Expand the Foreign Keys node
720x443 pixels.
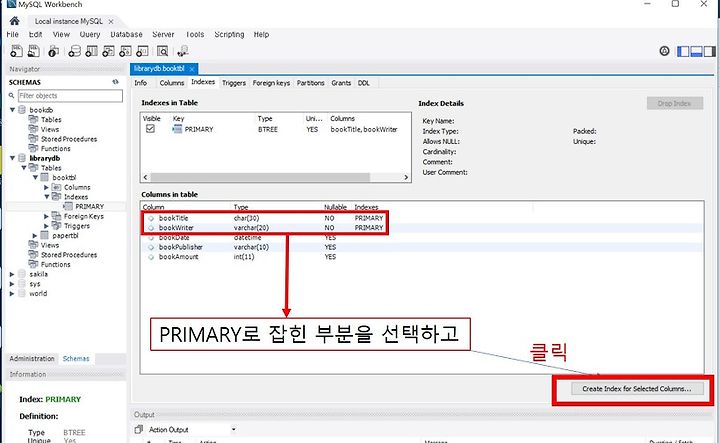46,216
